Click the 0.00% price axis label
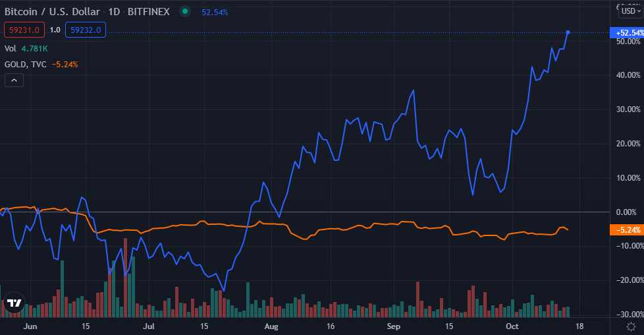644x335 pixels. pyautogui.click(x=627, y=212)
